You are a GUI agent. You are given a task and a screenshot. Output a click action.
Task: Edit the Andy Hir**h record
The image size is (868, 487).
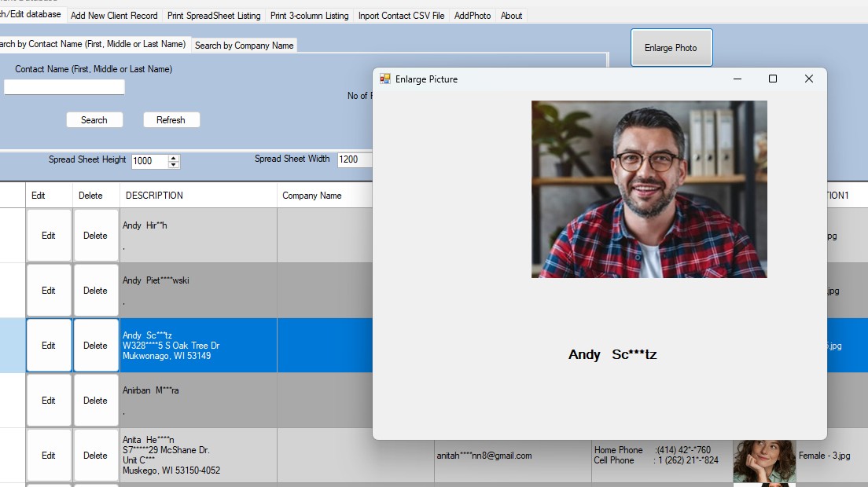pos(49,236)
